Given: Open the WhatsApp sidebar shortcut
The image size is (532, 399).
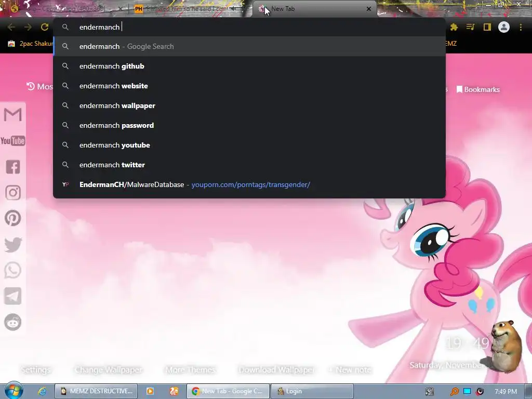Looking at the screenshot, I should click(x=13, y=270).
